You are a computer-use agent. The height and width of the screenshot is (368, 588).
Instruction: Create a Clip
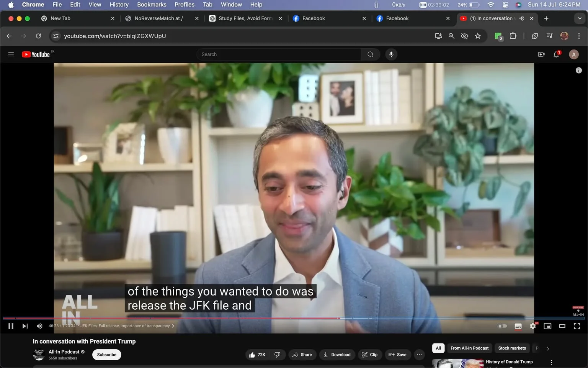370,355
